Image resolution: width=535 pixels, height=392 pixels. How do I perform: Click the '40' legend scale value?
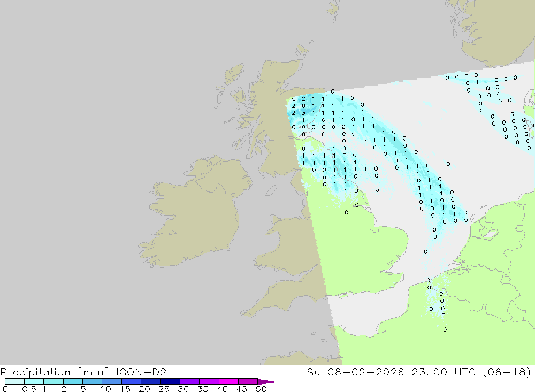click(x=222, y=389)
